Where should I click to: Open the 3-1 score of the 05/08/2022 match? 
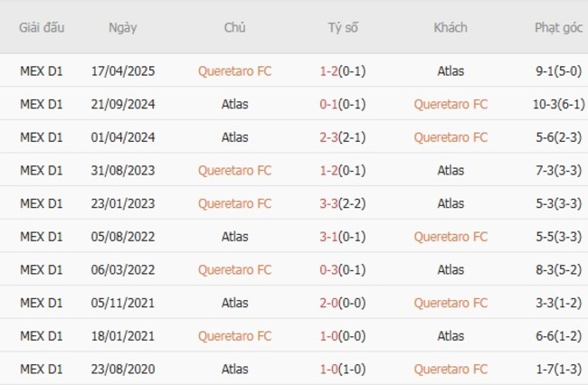[328, 237]
